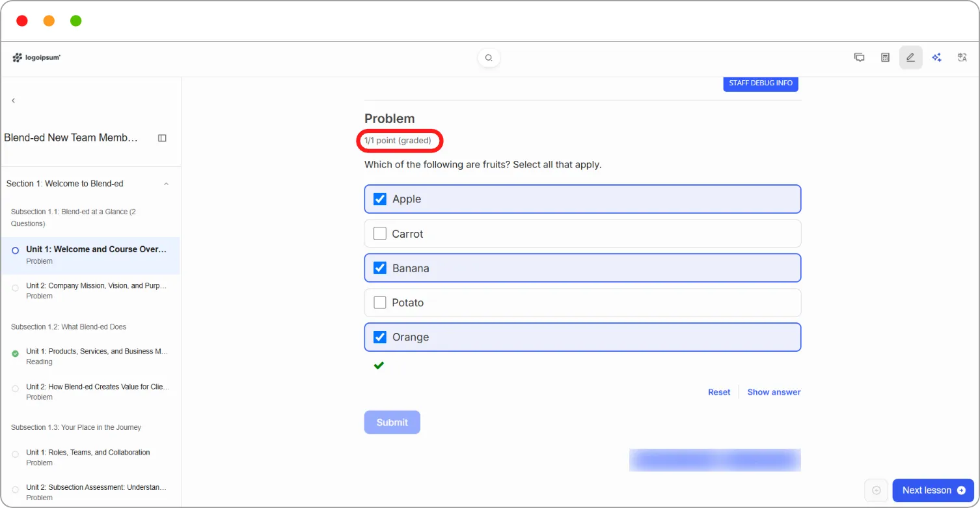Viewport: 980px width, 508px height.
Task: Open the AI sparkle assistant icon
Action: pyautogui.click(x=936, y=57)
